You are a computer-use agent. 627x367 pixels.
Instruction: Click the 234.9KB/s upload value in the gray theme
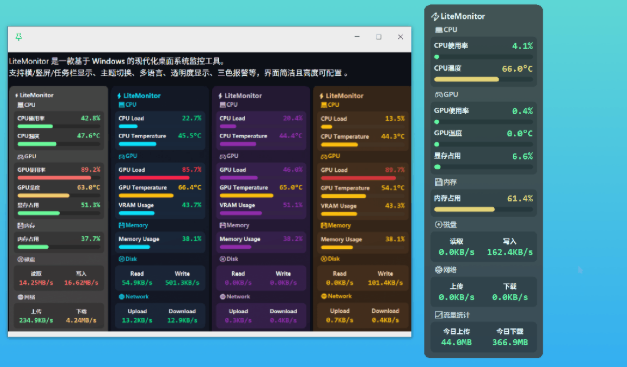coord(36,320)
